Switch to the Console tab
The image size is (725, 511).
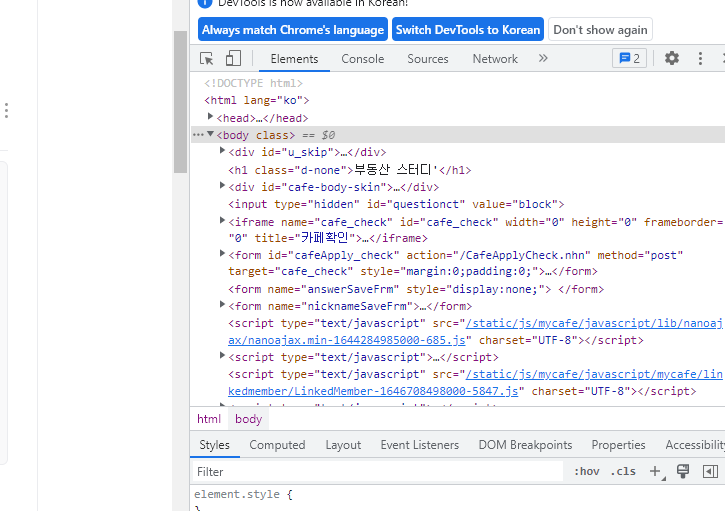pyautogui.click(x=362, y=59)
